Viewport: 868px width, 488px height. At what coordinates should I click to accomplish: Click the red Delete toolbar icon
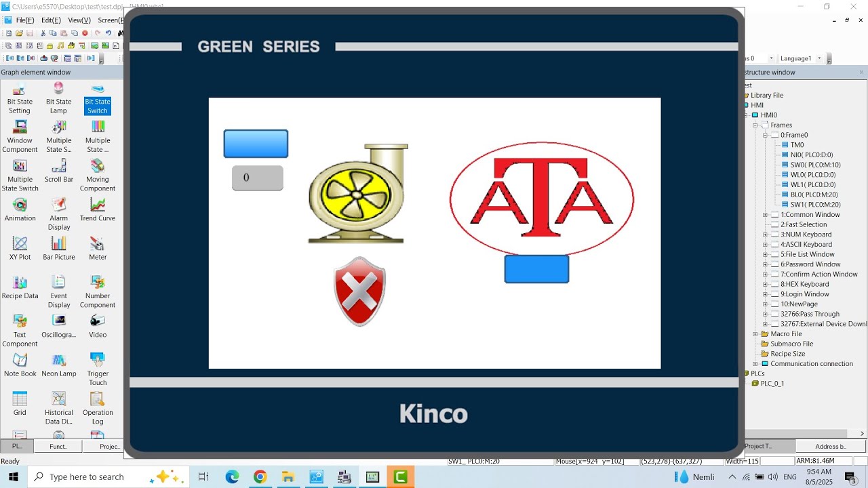click(x=85, y=33)
